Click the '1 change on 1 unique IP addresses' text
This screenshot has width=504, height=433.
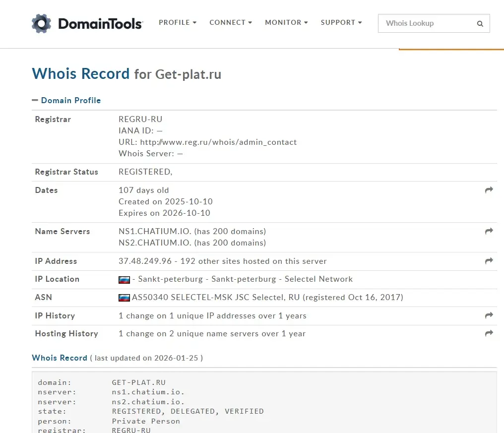[x=212, y=315]
